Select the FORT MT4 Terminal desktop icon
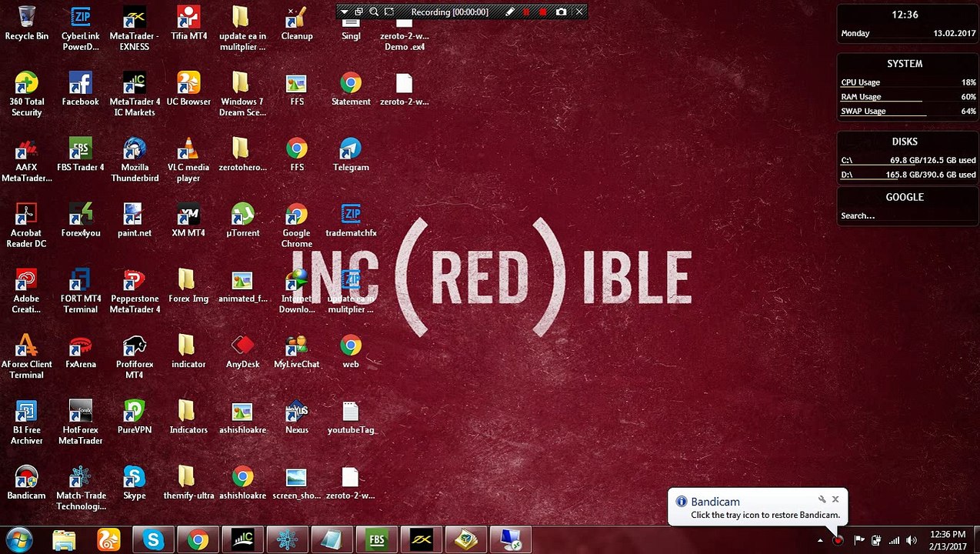The image size is (980, 554). pos(80,291)
